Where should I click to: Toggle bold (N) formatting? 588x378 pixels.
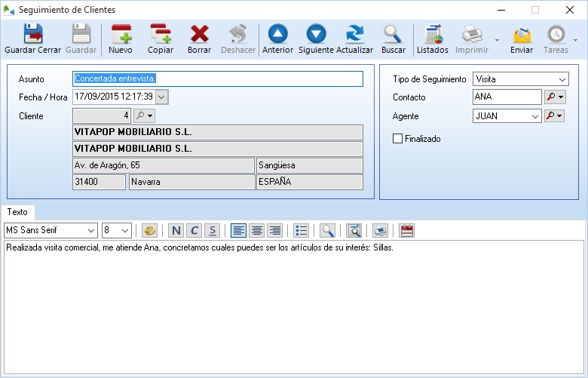point(176,230)
